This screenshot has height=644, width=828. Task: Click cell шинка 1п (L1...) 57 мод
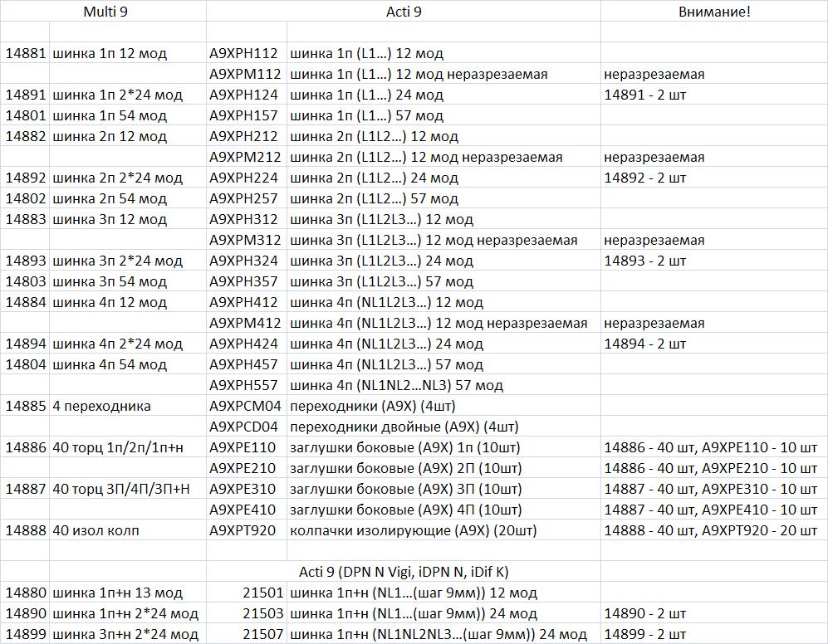click(443, 115)
